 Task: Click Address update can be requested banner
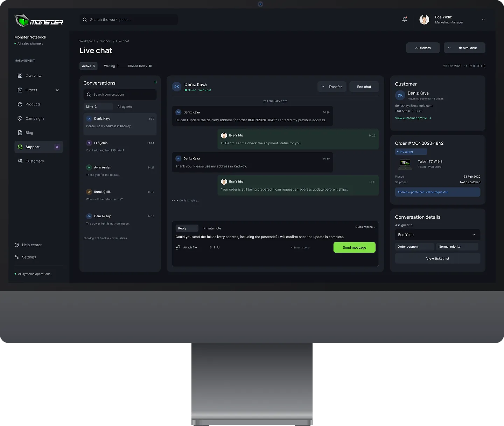pyautogui.click(x=437, y=192)
